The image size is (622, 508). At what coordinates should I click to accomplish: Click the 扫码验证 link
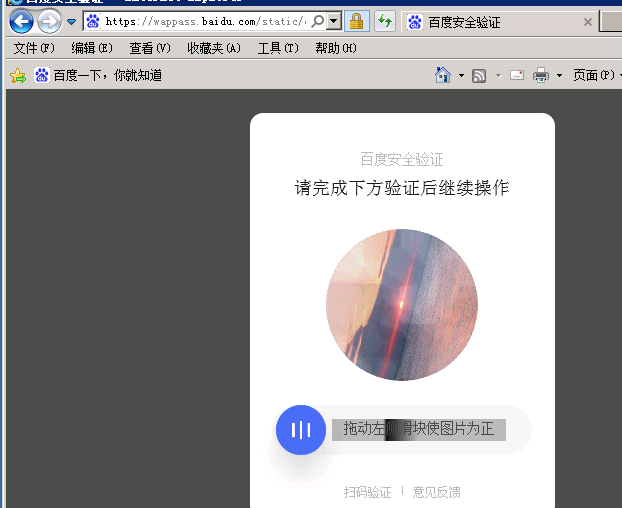[367, 492]
